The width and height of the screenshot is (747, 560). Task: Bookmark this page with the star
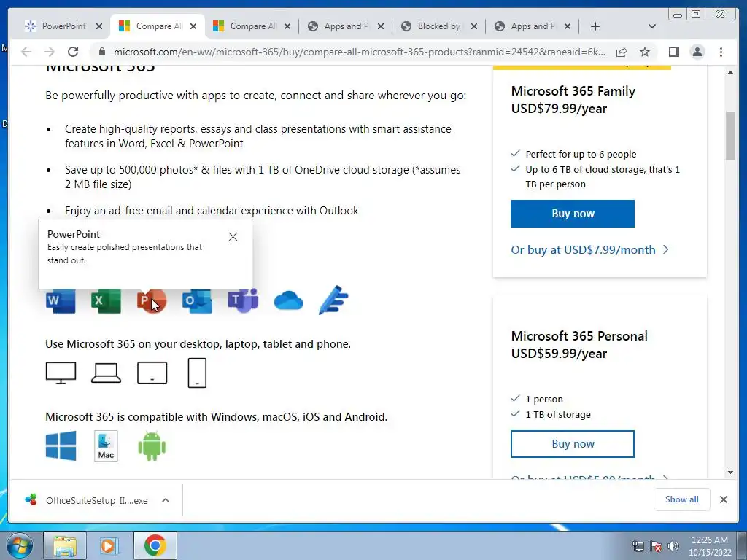(645, 52)
